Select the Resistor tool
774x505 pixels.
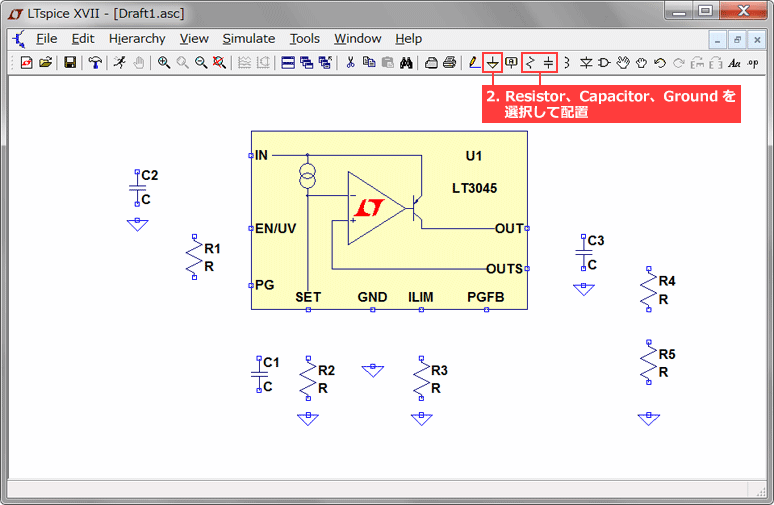pyautogui.click(x=530, y=63)
